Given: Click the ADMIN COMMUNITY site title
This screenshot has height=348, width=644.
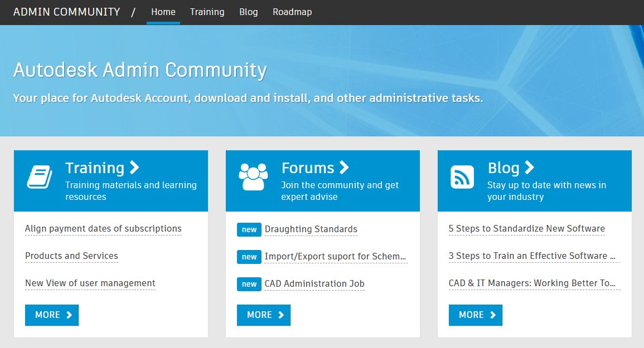Looking at the screenshot, I should (66, 12).
